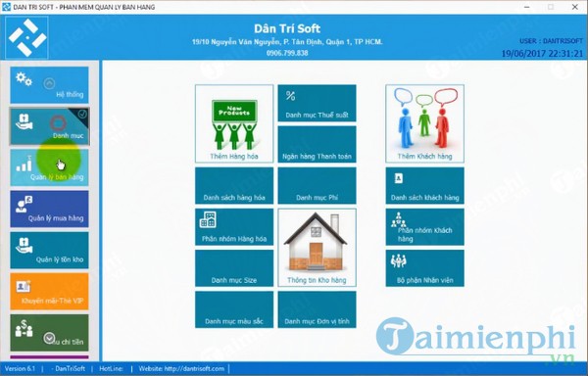Click the gears icon on Hệ thống

[x=24, y=79]
